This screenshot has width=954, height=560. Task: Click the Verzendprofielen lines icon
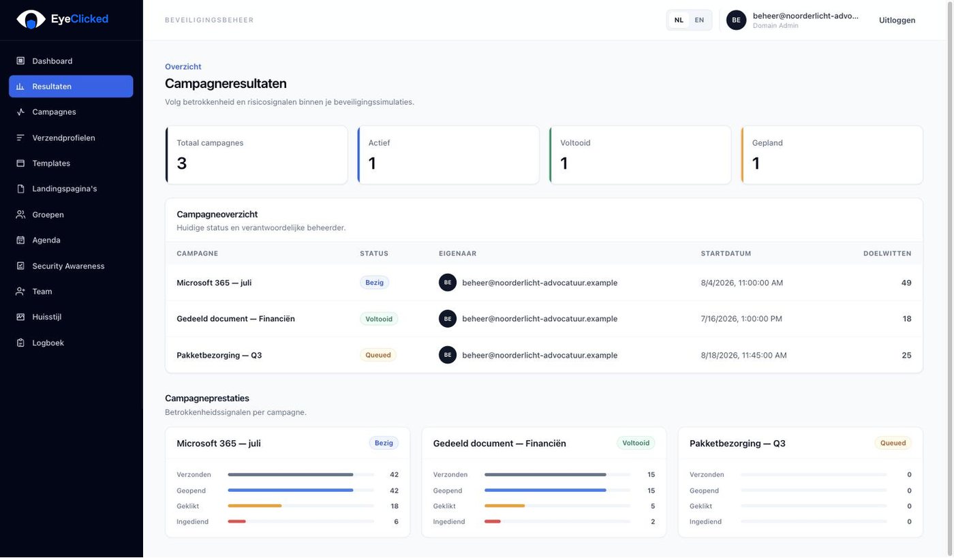click(20, 138)
